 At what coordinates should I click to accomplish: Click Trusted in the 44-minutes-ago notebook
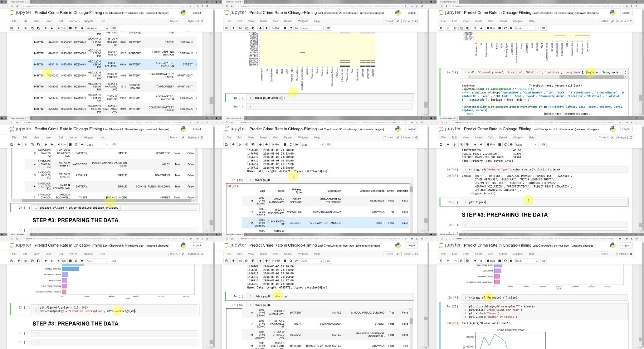click(x=174, y=254)
